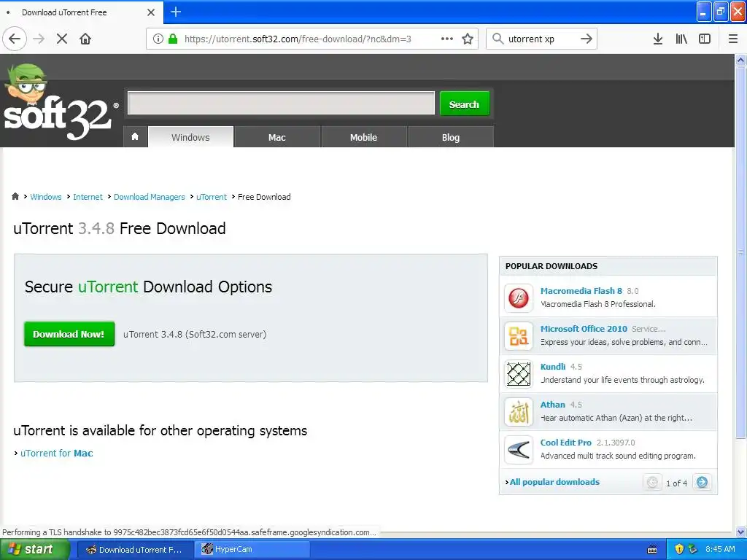This screenshot has width=747, height=560.
Task: Click the soft32 site search field
Action: [x=281, y=103]
